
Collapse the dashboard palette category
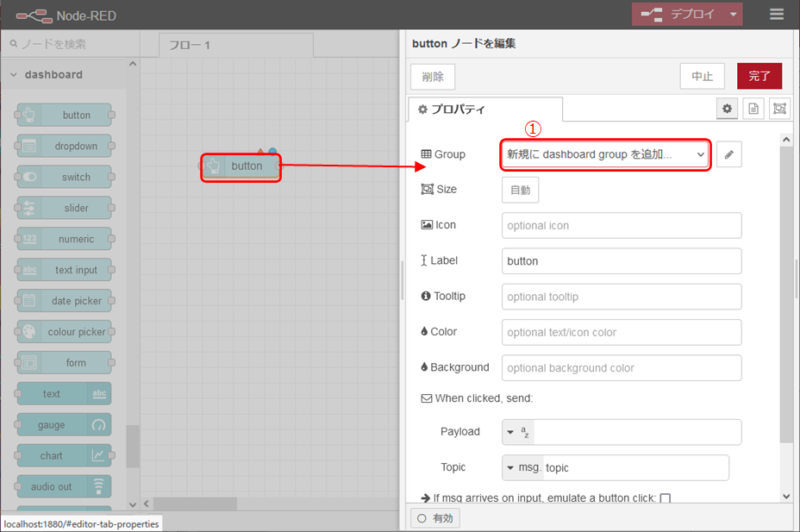14,75
